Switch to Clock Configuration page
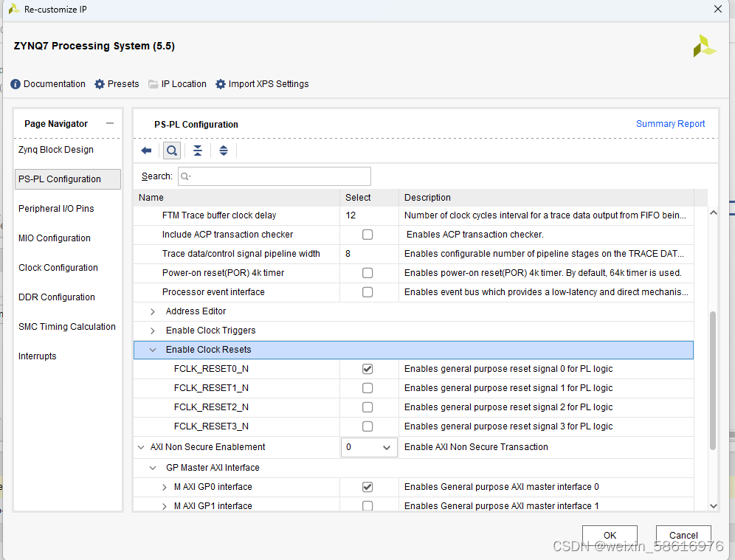This screenshot has width=735, height=560. (58, 268)
